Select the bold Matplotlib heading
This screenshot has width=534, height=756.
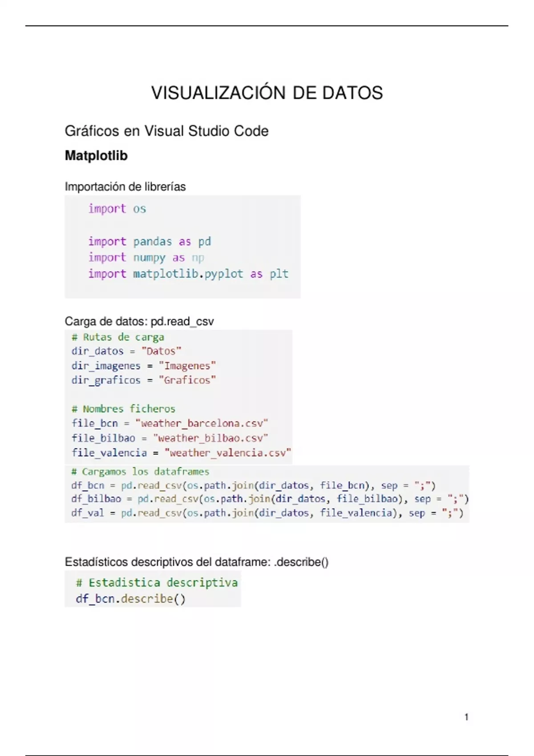[96, 156]
